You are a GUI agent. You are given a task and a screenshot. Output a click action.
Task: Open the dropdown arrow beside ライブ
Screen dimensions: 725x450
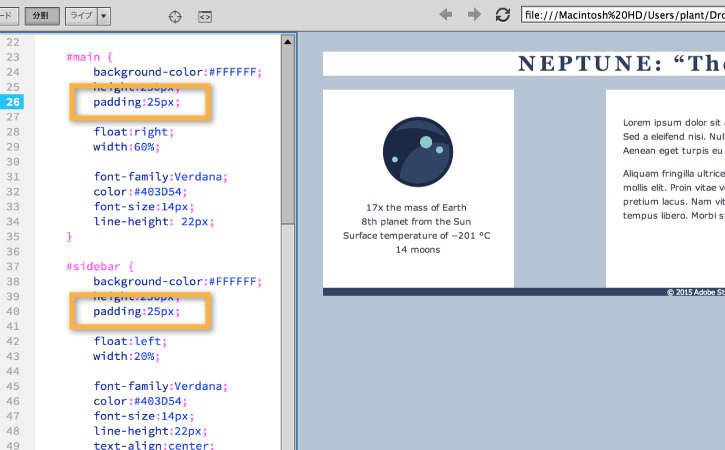click(104, 16)
